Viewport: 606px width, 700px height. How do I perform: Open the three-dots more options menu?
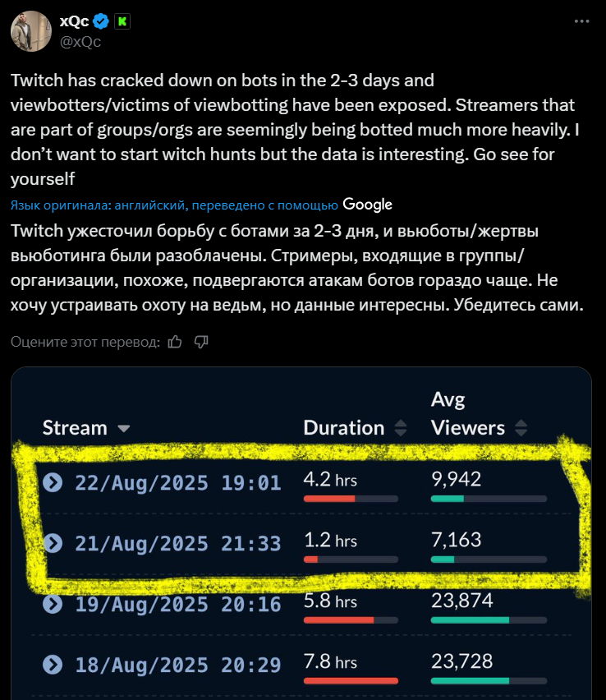pos(581,21)
